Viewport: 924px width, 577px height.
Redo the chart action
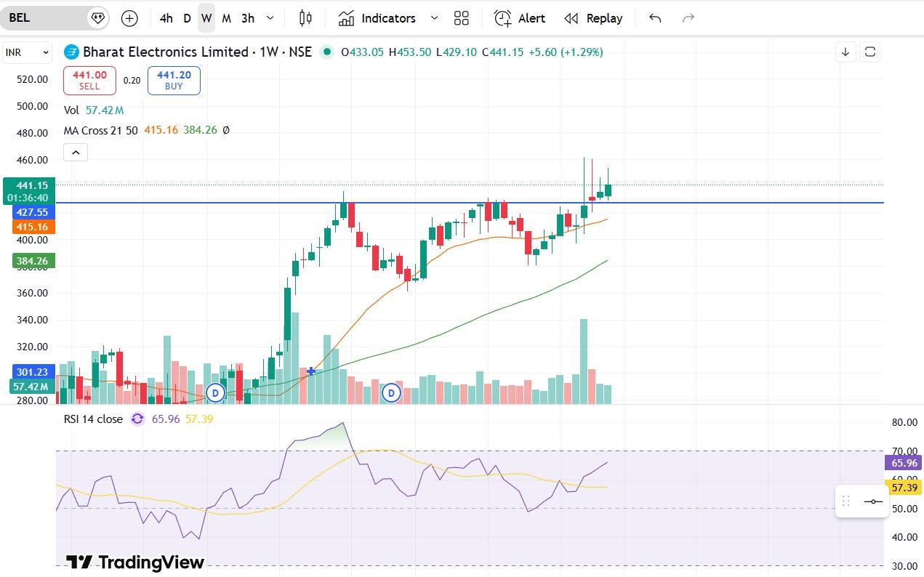coord(688,18)
